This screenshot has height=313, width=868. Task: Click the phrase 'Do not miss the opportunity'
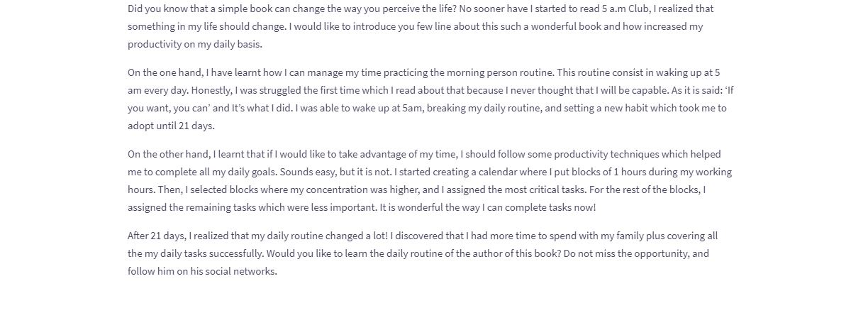627,253
